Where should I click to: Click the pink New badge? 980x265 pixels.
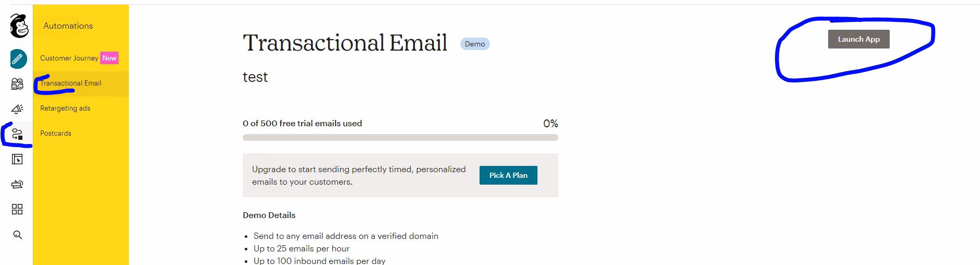point(110,58)
